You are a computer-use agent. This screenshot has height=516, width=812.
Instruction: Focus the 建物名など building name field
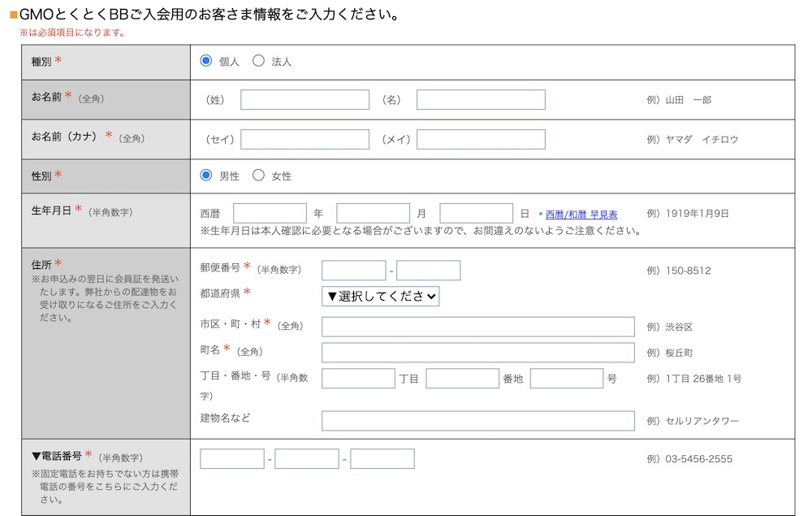[x=478, y=421]
